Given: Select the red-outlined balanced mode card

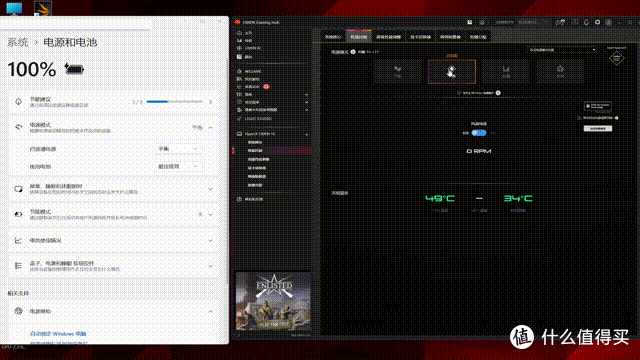Looking at the screenshot, I should 452,71.
